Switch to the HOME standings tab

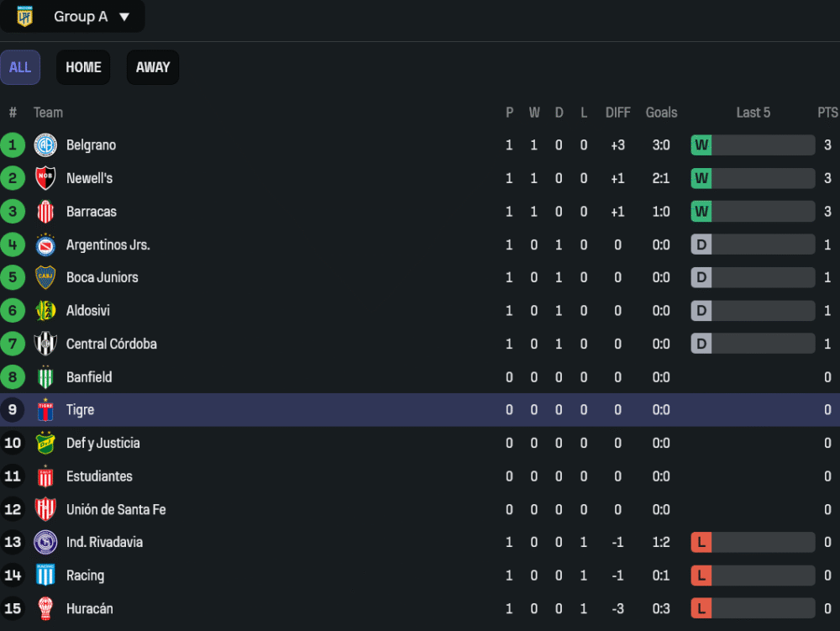coord(83,67)
